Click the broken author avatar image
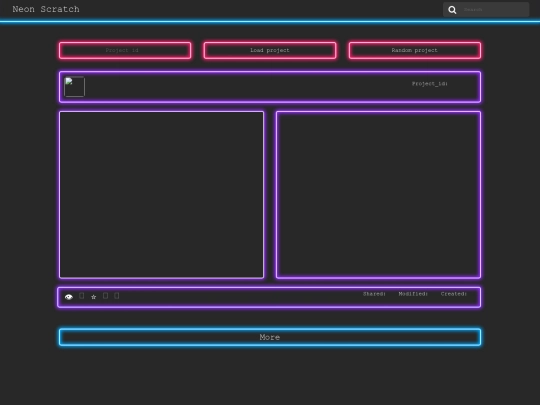540x405 pixels. (74, 86)
